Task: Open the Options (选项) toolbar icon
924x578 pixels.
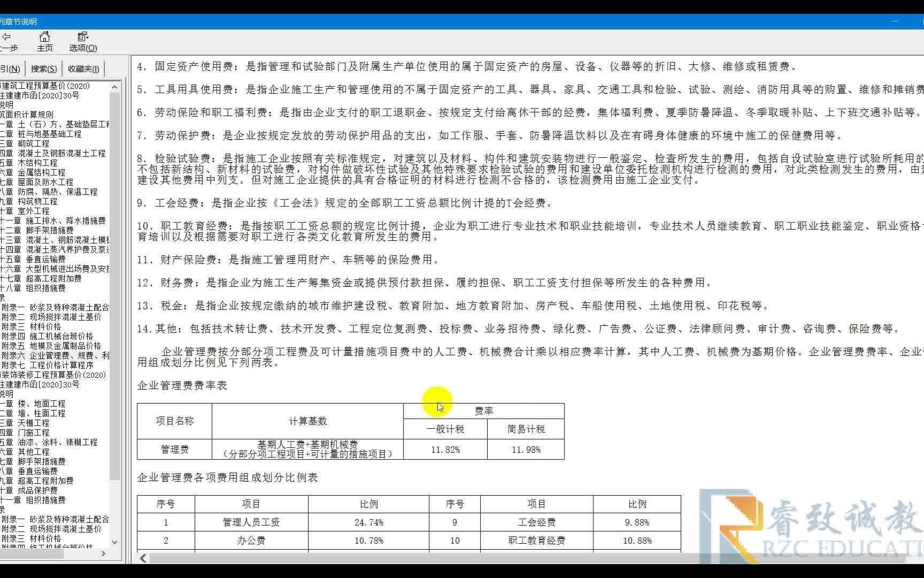Action: [83, 41]
